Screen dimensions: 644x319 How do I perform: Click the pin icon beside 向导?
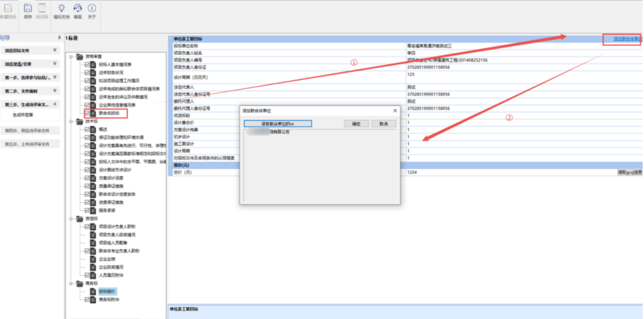pos(60,38)
